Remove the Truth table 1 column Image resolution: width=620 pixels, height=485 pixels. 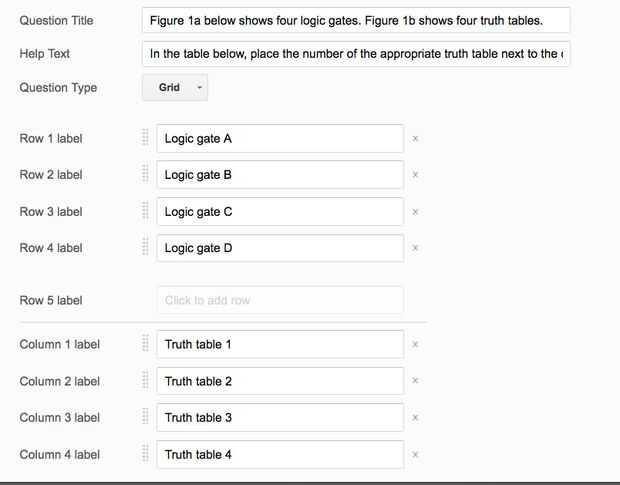point(415,345)
